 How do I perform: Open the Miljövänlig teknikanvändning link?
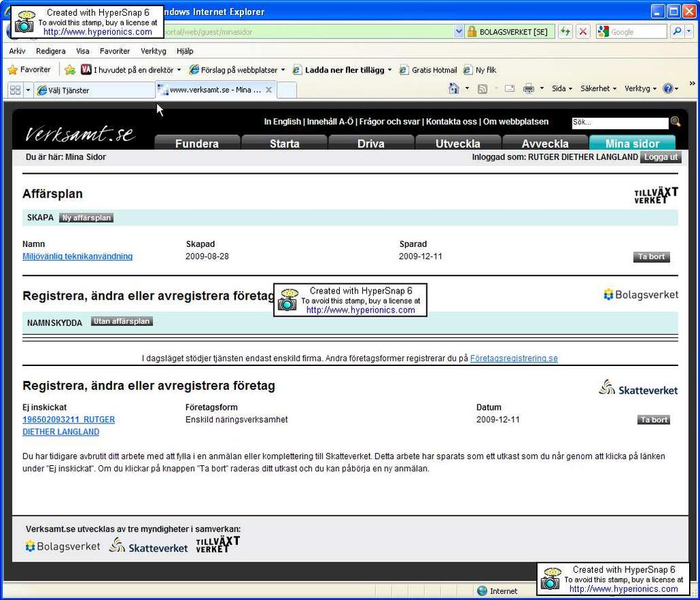click(78, 257)
